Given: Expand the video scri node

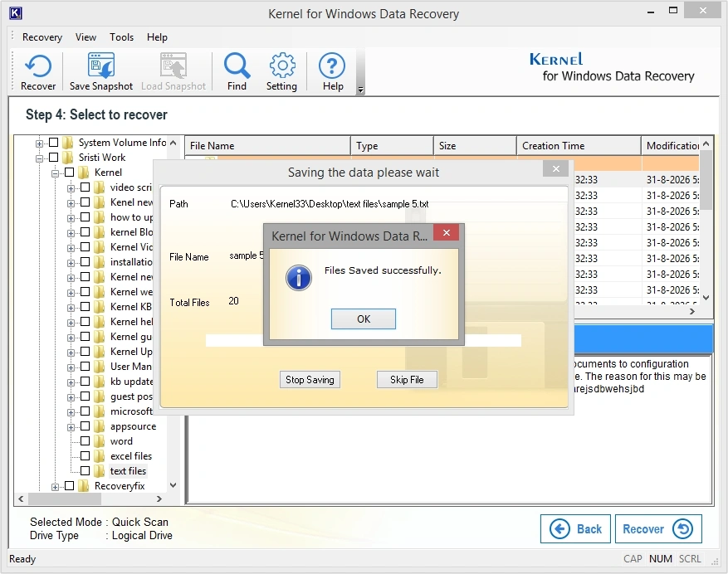Looking at the screenshot, I should click(71, 188).
